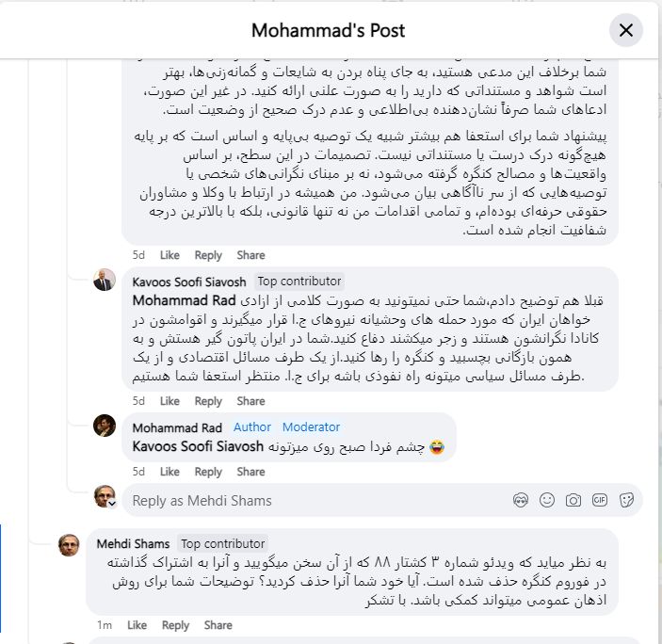The height and width of the screenshot is (644, 662).
Task: Open the GIF picker in reply box
Action: pos(600,500)
